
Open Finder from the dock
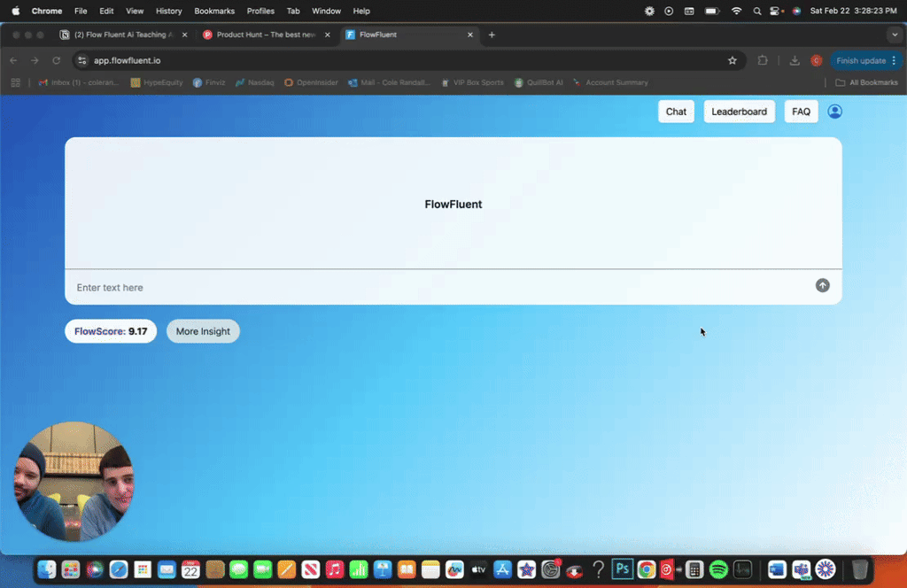pyautogui.click(x=46, y=570)
